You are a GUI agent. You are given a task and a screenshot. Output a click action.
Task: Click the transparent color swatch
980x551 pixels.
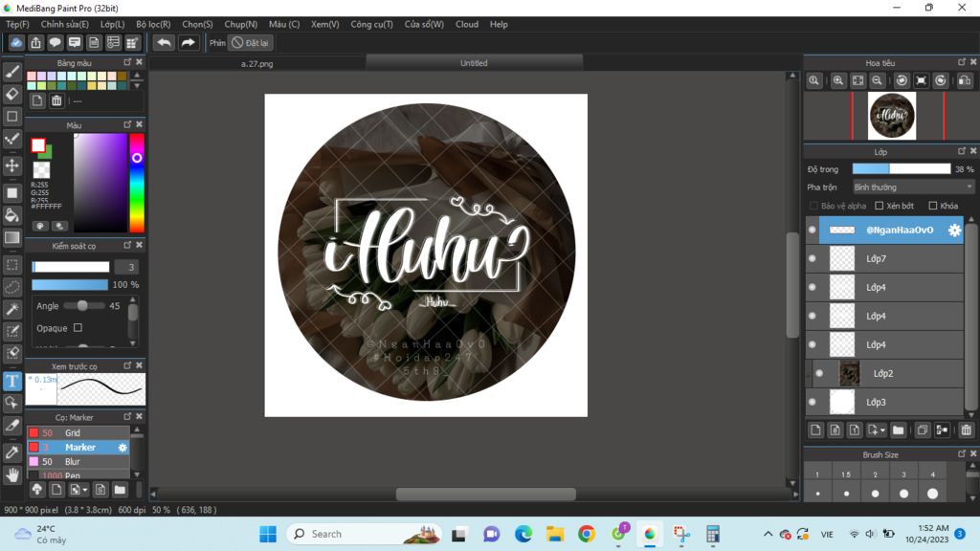42,170
